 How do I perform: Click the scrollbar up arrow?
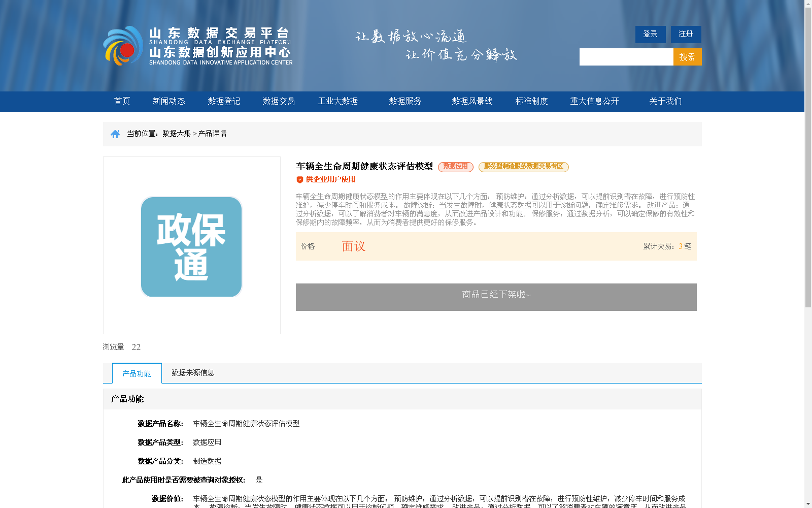tap(808, 4)
